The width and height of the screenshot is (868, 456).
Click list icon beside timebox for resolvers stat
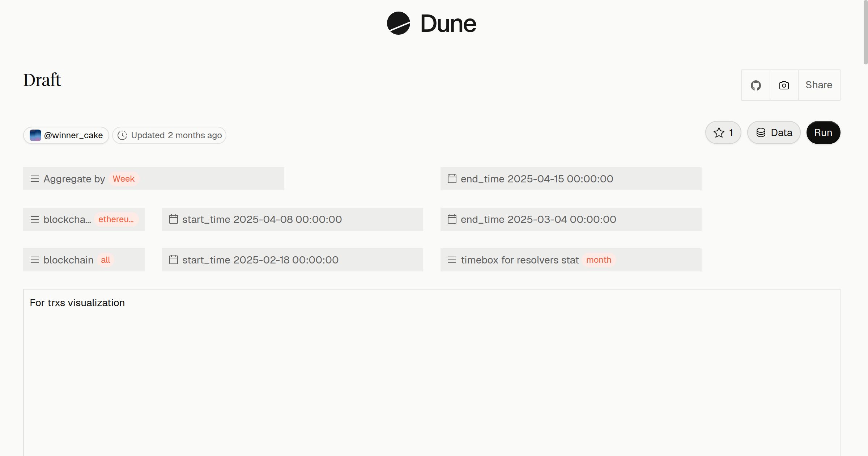click(x=452, y=260)
